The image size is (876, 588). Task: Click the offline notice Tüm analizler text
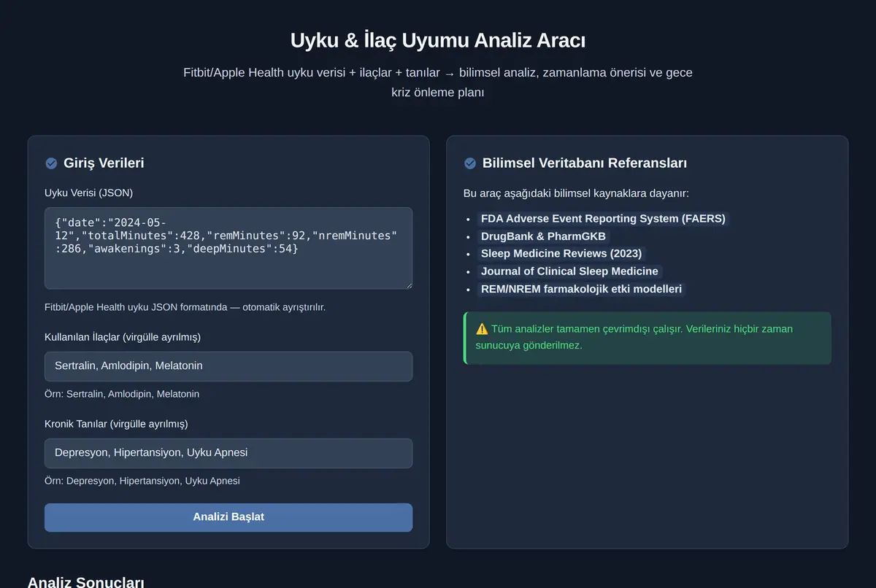pyautogui.click(x=634, y=337)
